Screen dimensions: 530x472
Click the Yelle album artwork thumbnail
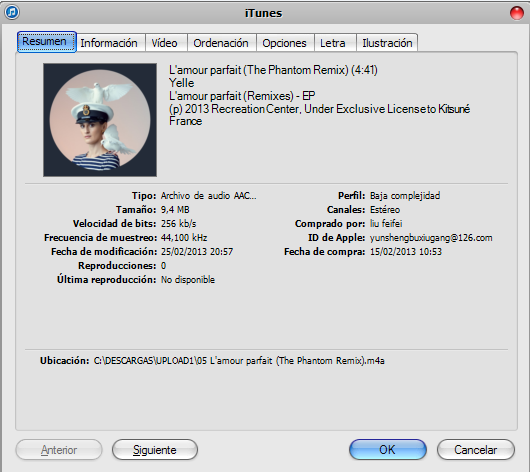pyautogui.click(x=100, y=120)
